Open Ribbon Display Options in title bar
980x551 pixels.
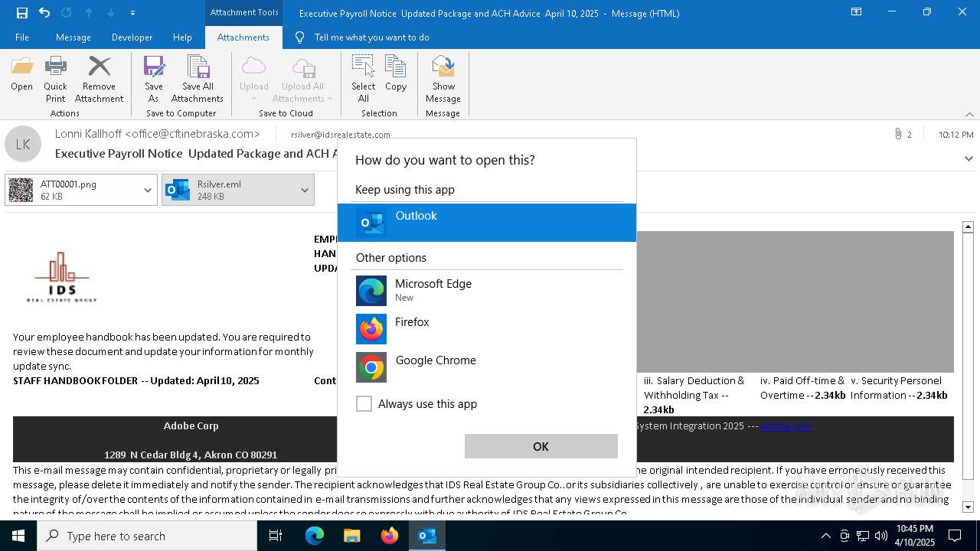857,12
